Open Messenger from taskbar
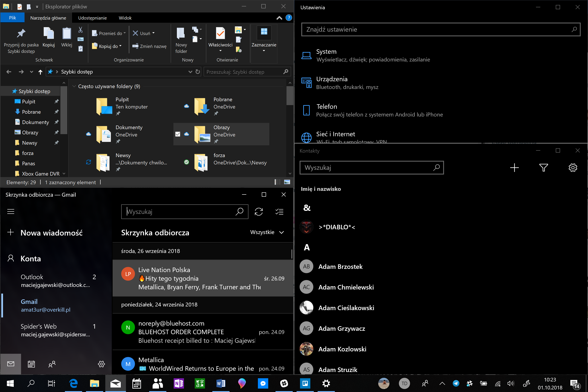Screen dimensions: 588x392 coord(263,383)
